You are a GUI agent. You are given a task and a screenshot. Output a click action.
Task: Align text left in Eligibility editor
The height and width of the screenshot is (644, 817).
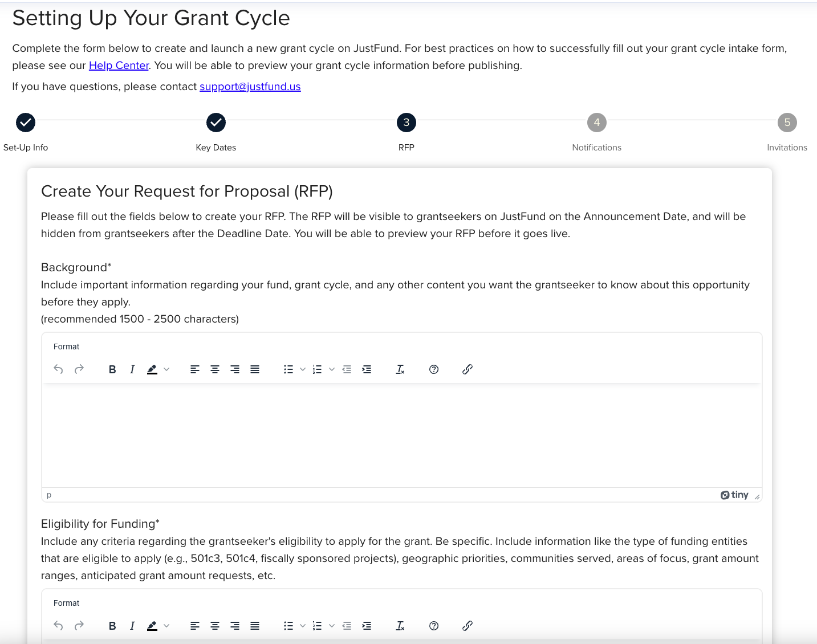[195, 626]
